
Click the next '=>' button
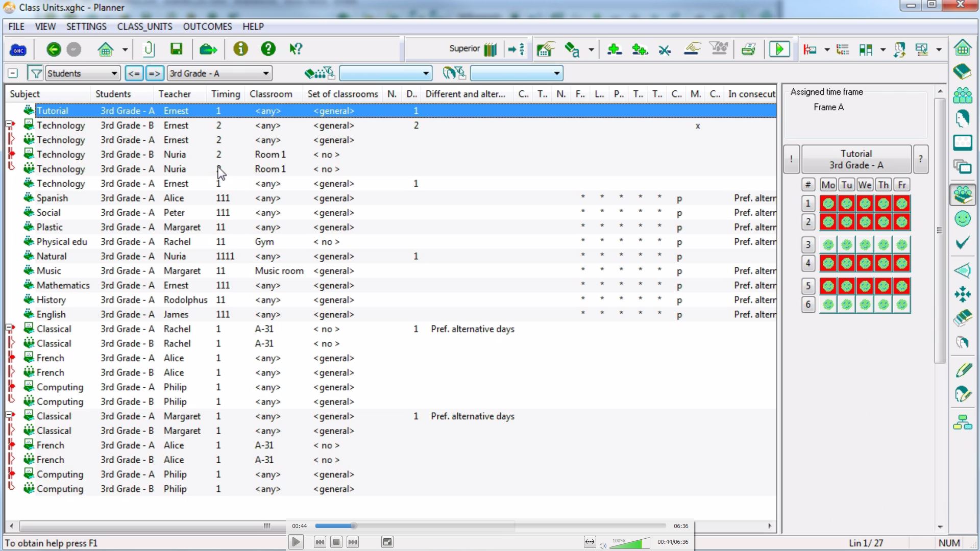[154, 73]
